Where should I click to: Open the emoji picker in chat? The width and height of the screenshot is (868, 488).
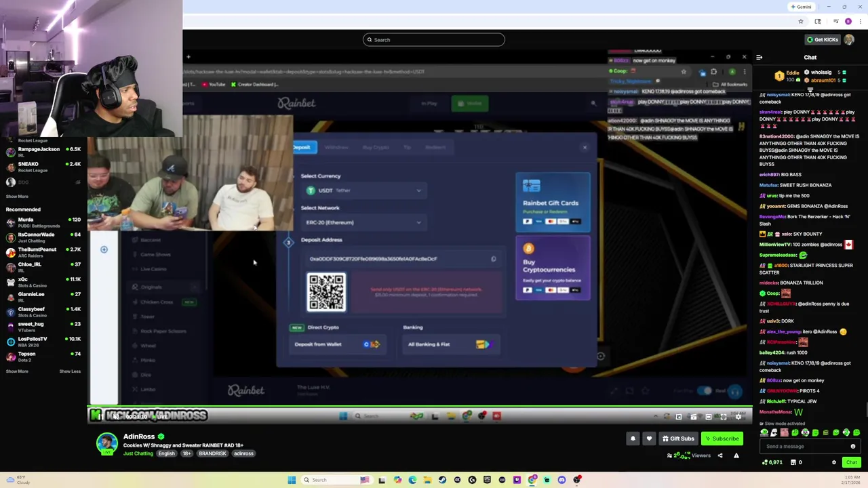853,447
